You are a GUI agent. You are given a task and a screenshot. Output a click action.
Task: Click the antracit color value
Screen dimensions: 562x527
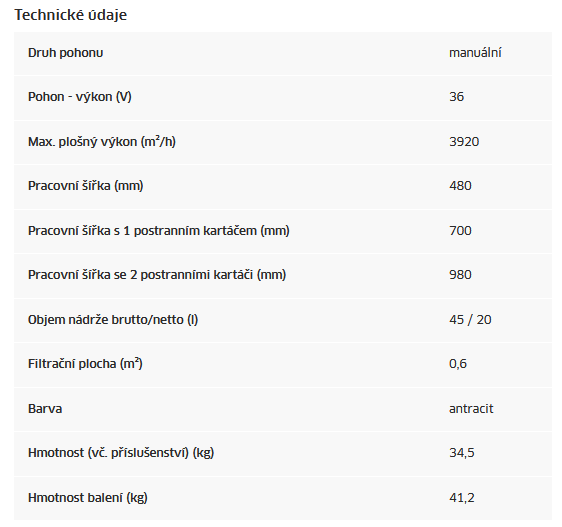[471, 409]
